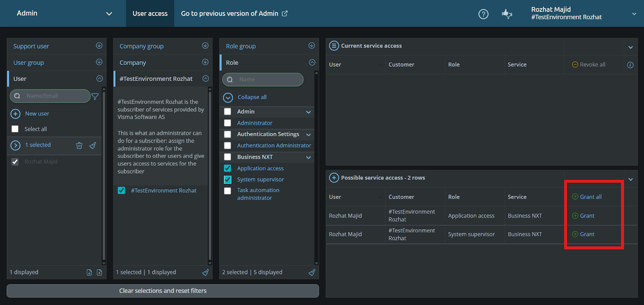Click the info icon next to Revoke all
This screenshot has height=305, width=644.
[630, 65]
